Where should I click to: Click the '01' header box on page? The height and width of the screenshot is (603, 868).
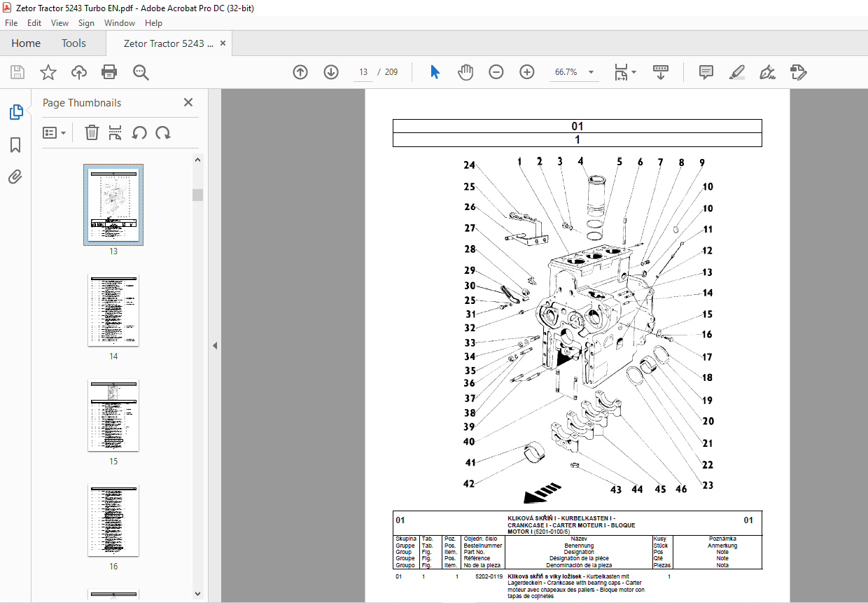[577, 126]
